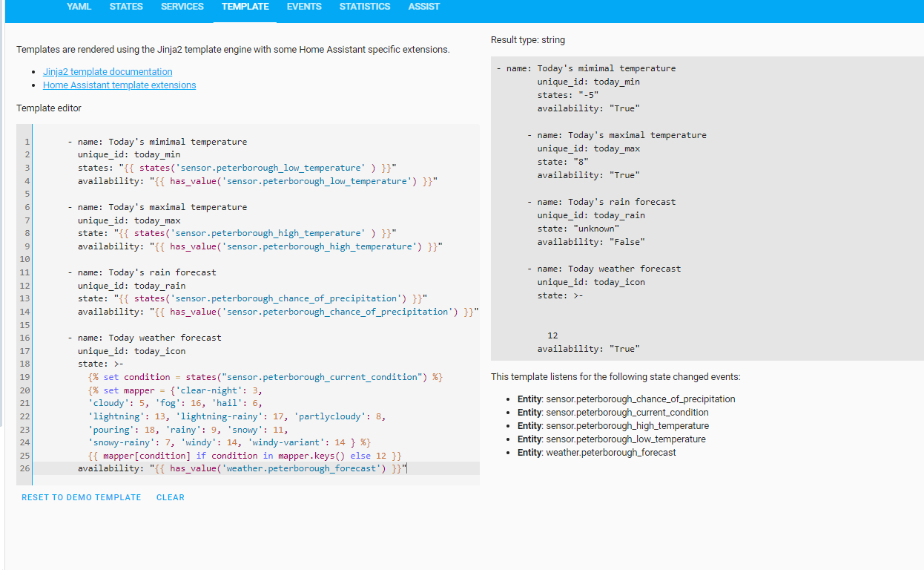This screenshot has width=924, height=570.
Task: Switch to the YAML tab
Action: 79,7
